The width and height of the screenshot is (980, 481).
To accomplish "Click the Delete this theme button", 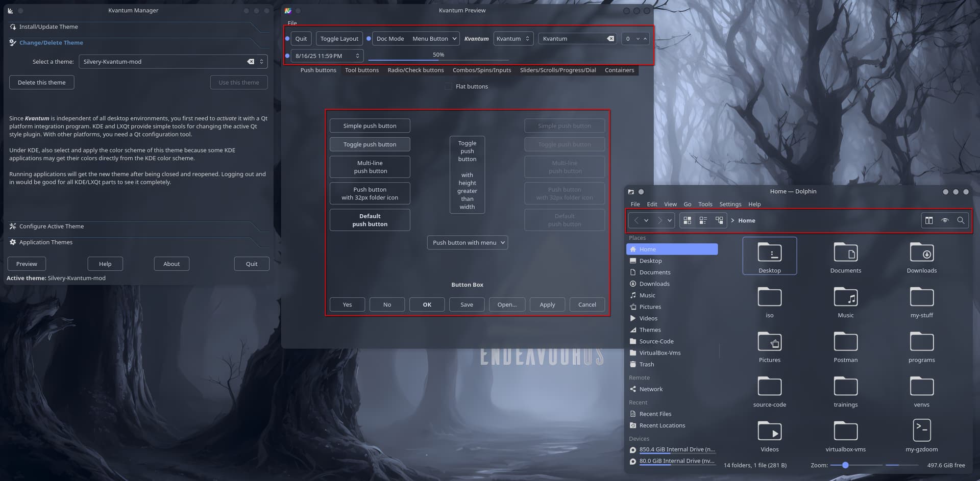I will point(42,83).
